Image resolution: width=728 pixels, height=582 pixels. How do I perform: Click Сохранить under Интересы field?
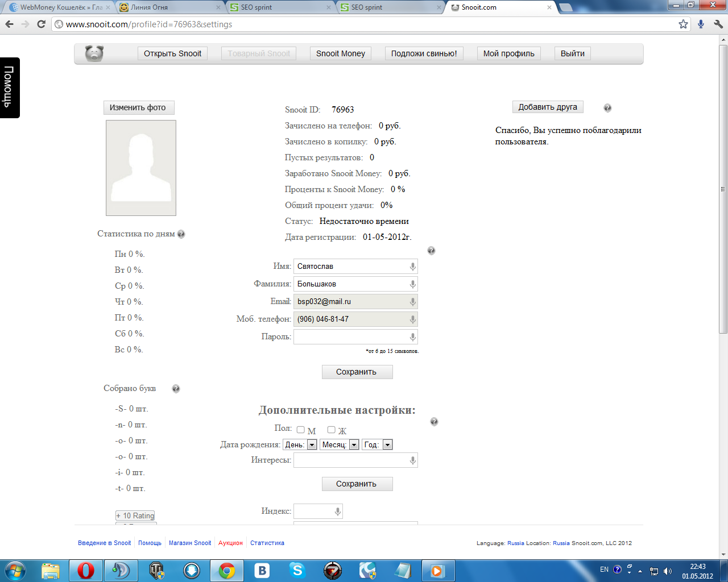tap(357, 484)
